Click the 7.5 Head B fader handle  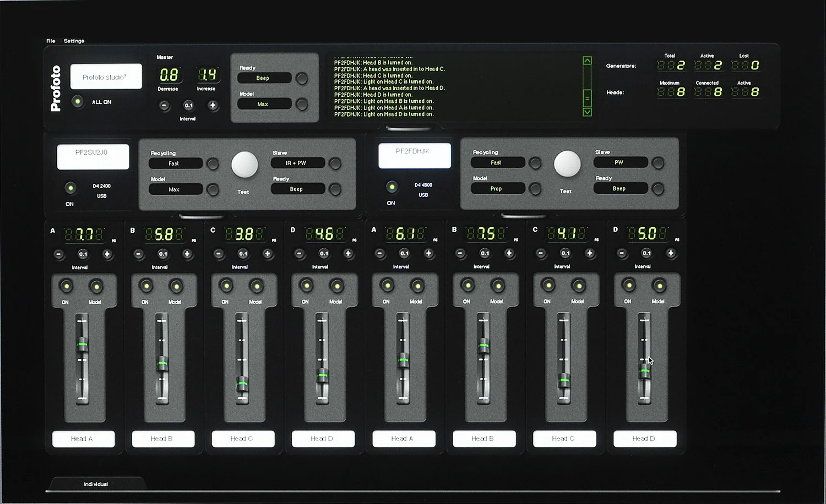[484, 346]
